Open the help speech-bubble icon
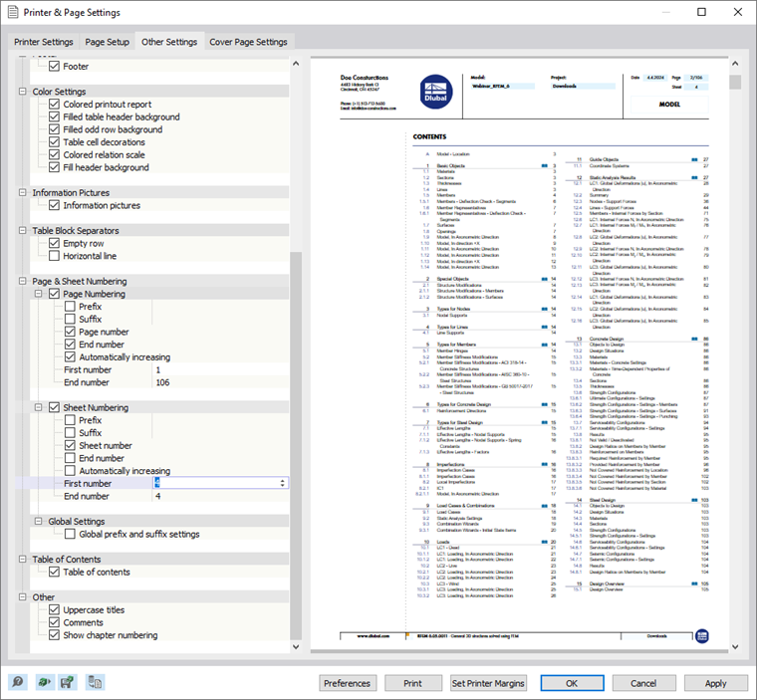The height and width of the screenshot is (700, 757). point(17,682)
